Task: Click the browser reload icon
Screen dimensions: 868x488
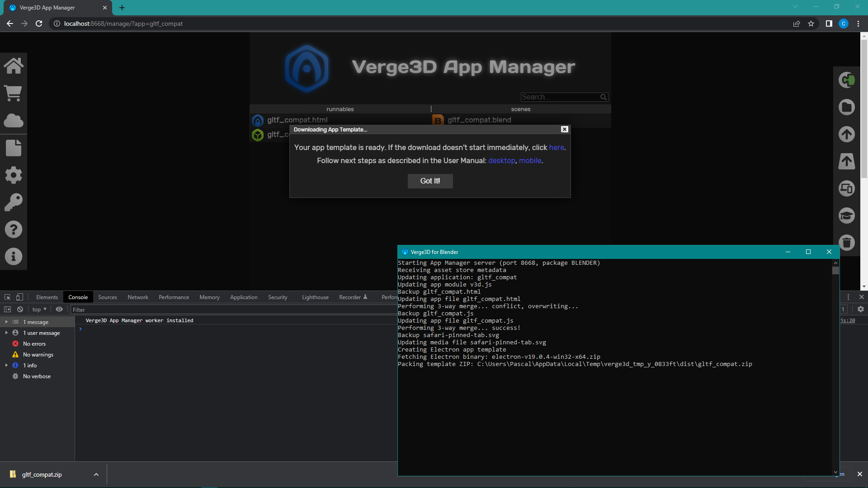Action: click(x=39, y=23)
